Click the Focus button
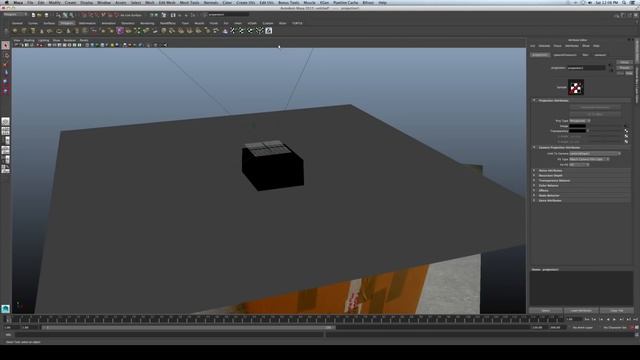Screen dimensions: 640x360 point(624,62)
